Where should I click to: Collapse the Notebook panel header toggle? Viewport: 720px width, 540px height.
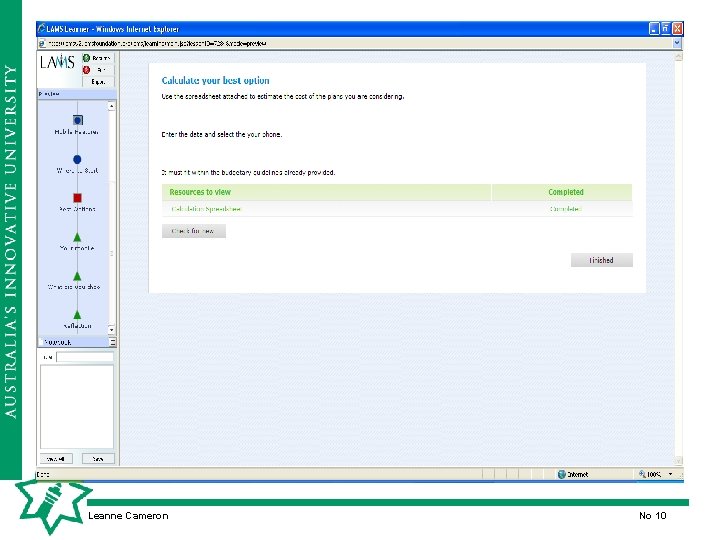click(112, 342)
